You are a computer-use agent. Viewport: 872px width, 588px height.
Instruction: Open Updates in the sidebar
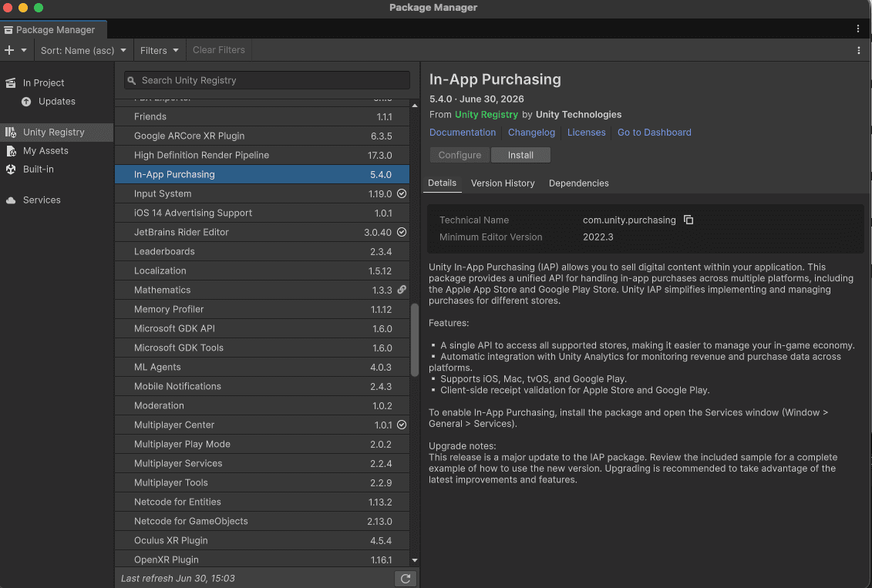click(x=57, y=102)
